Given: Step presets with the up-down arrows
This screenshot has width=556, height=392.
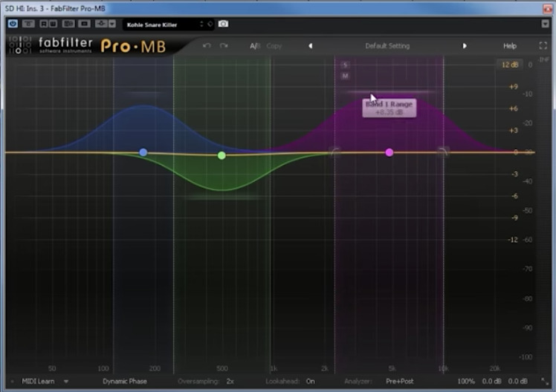Looking at the screenshot, I should pos(201,24).
